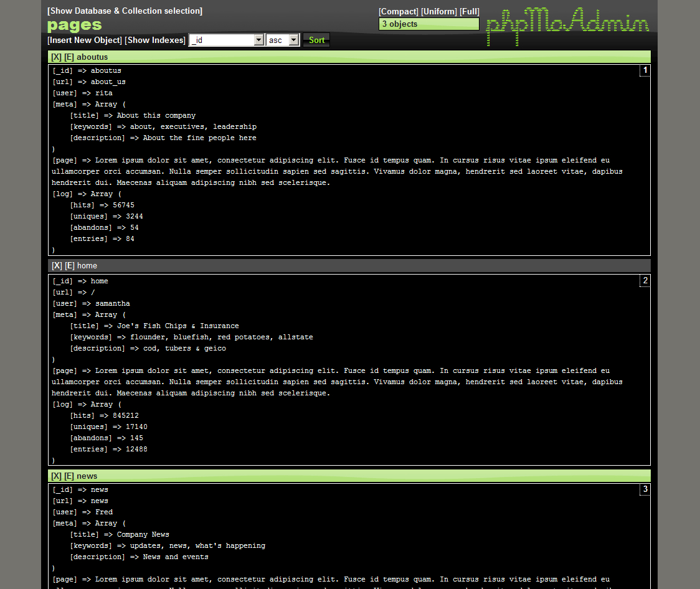
Task: Select the '[url] => /' line
Action: [73, 292]
